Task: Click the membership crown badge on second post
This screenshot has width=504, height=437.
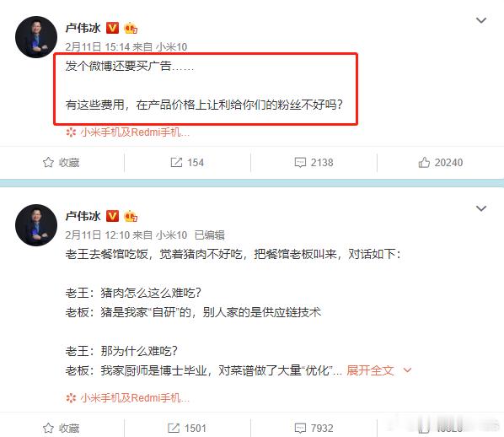Action: [131, 216]
